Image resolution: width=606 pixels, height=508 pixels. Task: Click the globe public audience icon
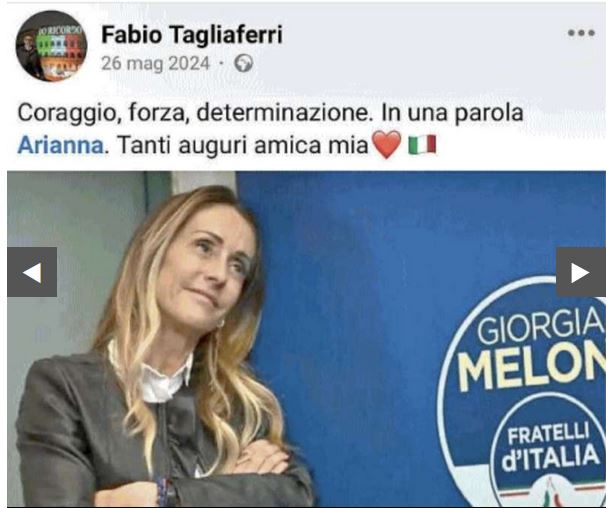coord(243,63)
